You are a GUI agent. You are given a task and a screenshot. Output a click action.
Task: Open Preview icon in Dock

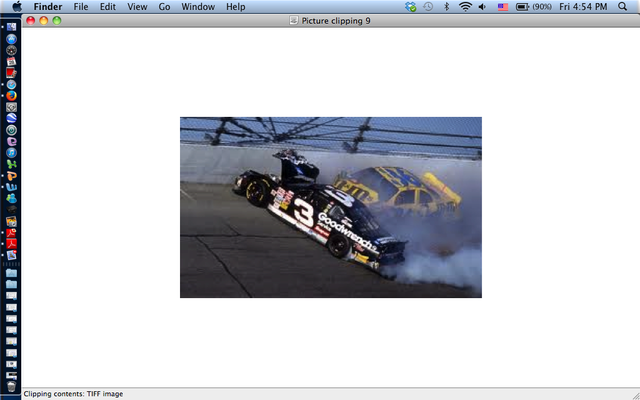[11, 256]
